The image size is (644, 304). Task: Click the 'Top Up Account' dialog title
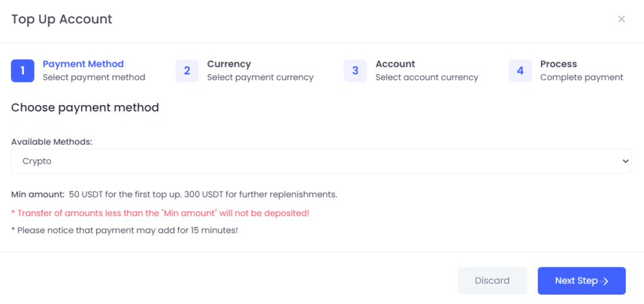point(62,20)
